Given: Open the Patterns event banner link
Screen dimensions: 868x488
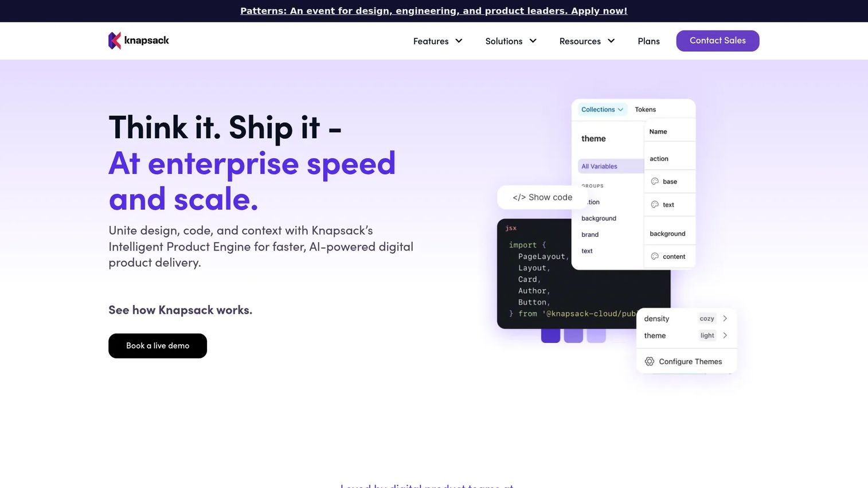Looking at the screenshot, I should pos(434,11).
